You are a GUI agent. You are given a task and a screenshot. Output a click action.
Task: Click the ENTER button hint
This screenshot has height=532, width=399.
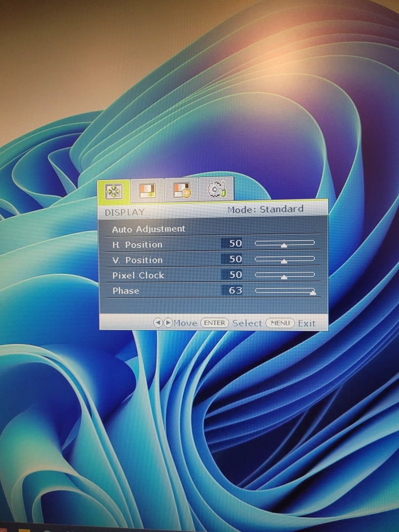click(x=215, y=323)
